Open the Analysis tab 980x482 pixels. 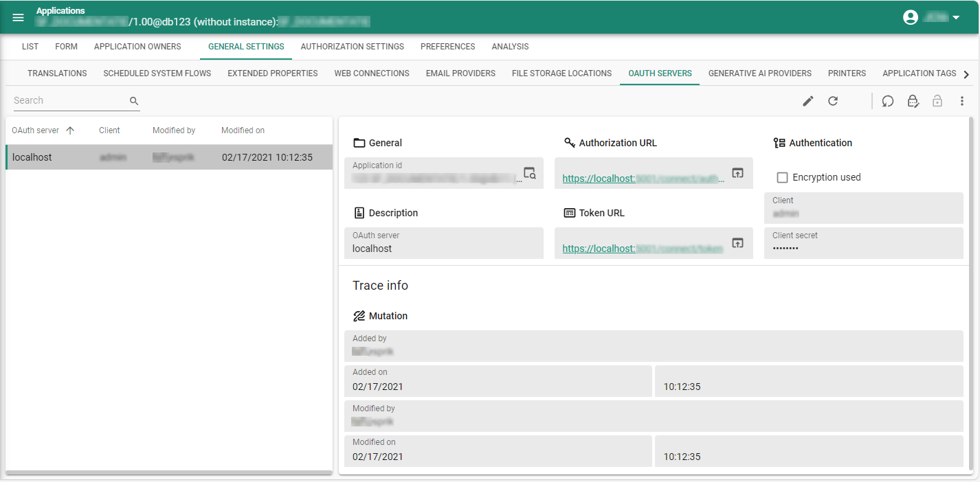pos(511,47)
